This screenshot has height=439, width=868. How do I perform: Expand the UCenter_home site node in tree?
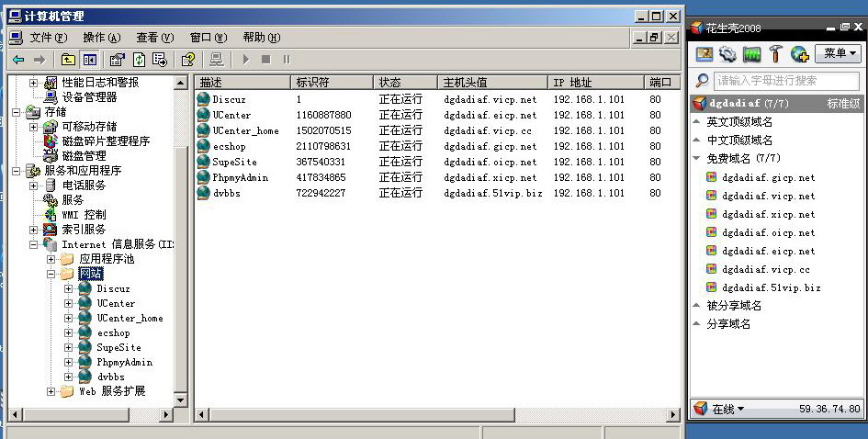click(68, 318)
